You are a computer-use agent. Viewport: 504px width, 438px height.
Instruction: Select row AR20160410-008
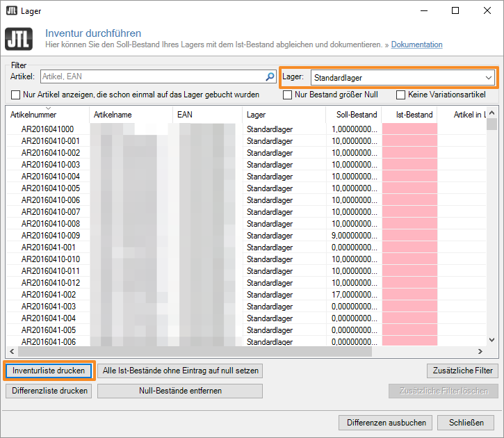tap(246, 224)
